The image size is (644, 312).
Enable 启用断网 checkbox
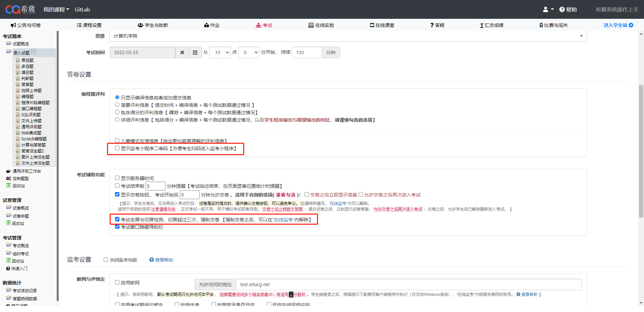tap(117, 282)
